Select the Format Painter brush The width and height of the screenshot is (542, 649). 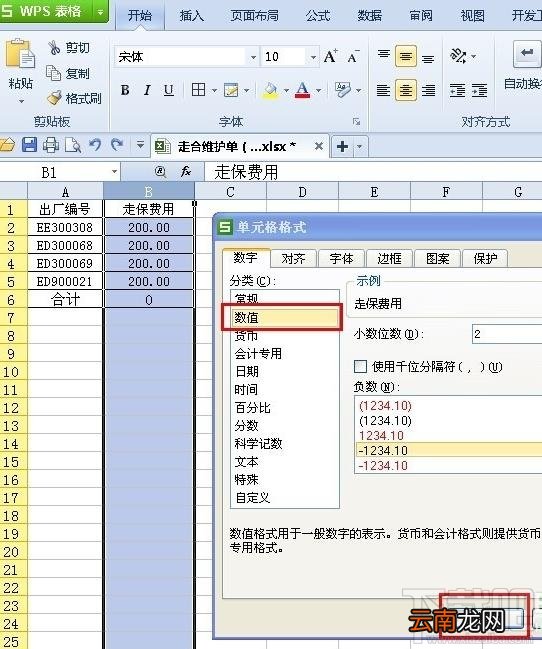point(54,98)
